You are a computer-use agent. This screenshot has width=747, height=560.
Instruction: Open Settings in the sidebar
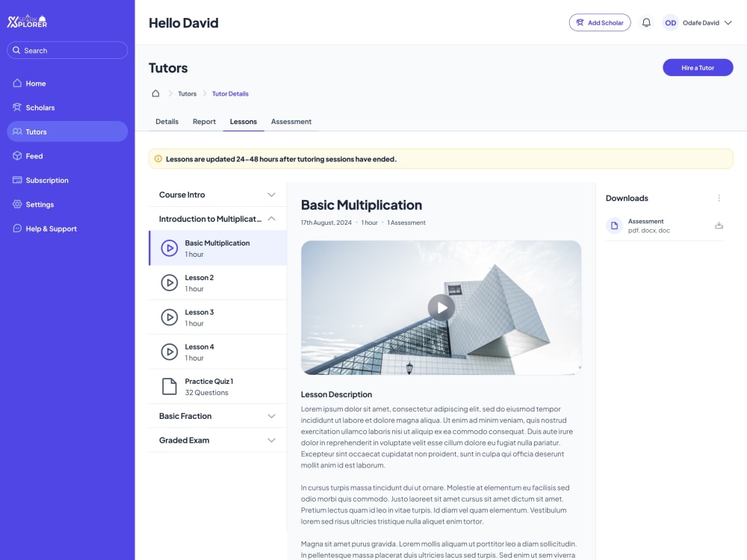tap(67, 205)
